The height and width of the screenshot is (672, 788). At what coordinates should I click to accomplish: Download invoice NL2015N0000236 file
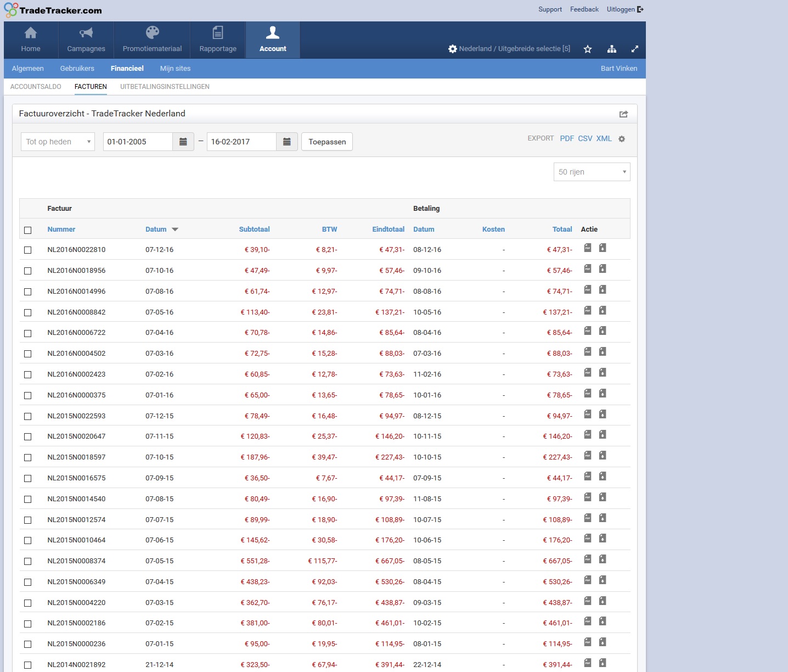(603, 642)
